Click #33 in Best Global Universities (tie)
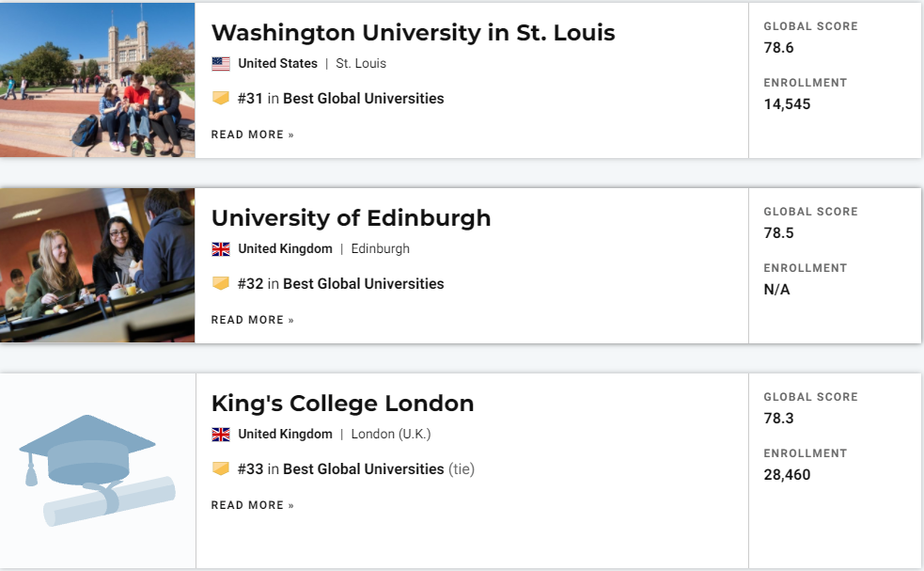This screenshot has height=571, width=924. pos(356,469)
